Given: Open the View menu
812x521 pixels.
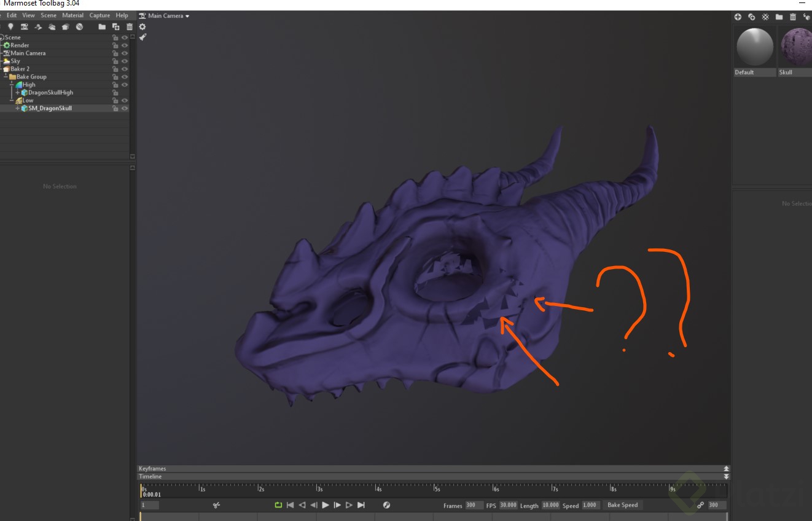Looking at the screenshot, I should tap(29, 15).
